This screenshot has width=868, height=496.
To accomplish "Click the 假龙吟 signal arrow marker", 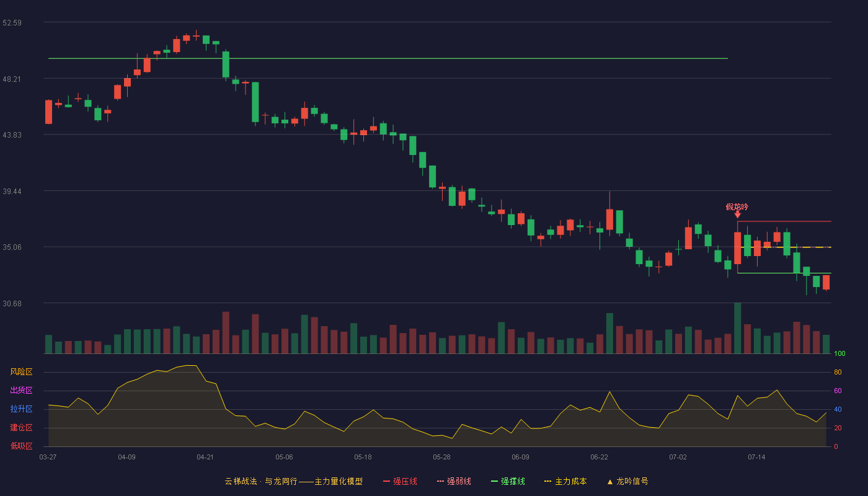I will click(737, 215).
